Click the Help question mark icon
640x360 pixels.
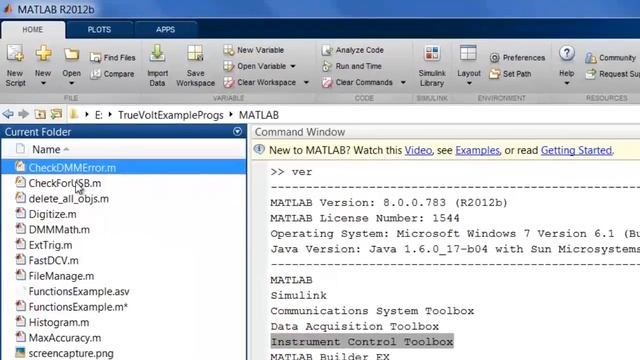(x=567, y=53)
